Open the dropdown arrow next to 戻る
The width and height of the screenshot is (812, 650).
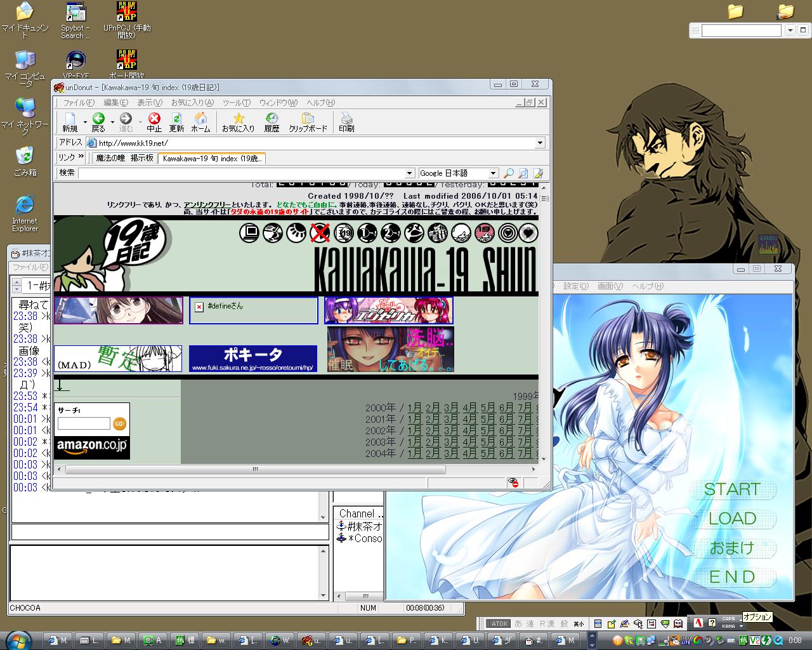point(112,122)
